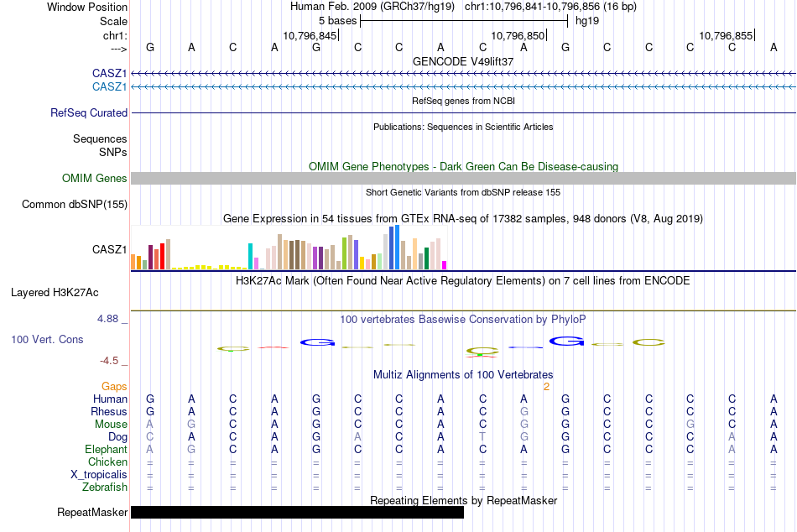Image resolution: width=797 pixels, height=532 pixels.
Task: Click the Rhesus alignment row label
Action: point(109,411)
